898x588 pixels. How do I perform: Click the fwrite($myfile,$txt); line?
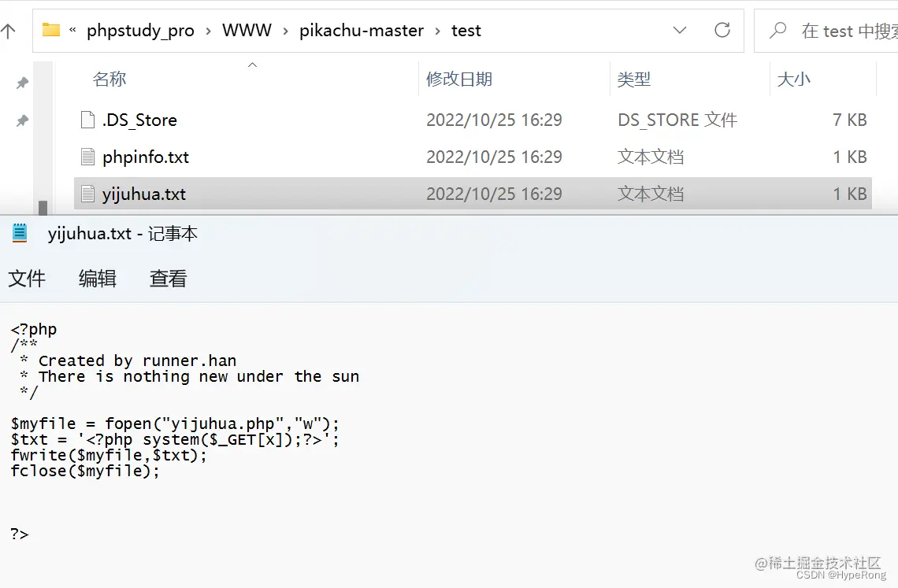tap(109, 455)
